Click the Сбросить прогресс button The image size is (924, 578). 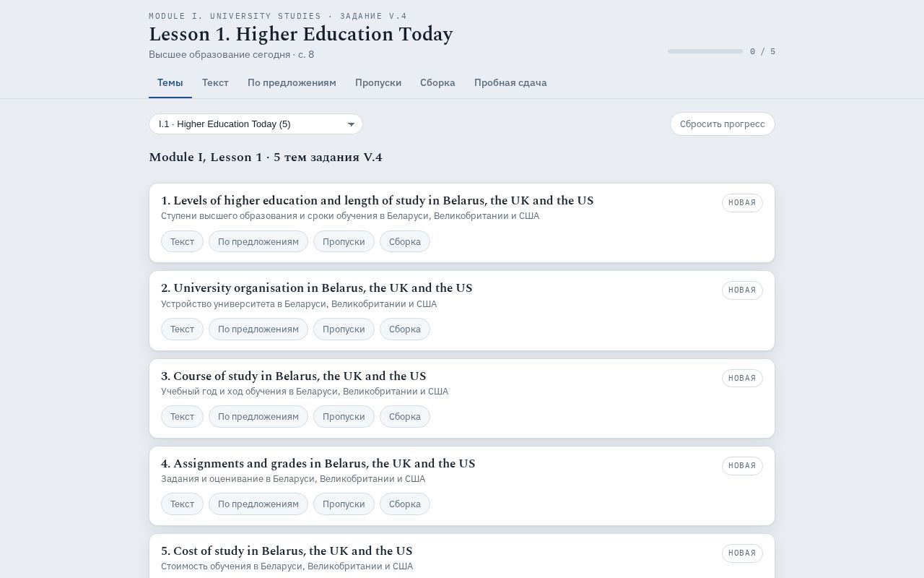[723, 124]
